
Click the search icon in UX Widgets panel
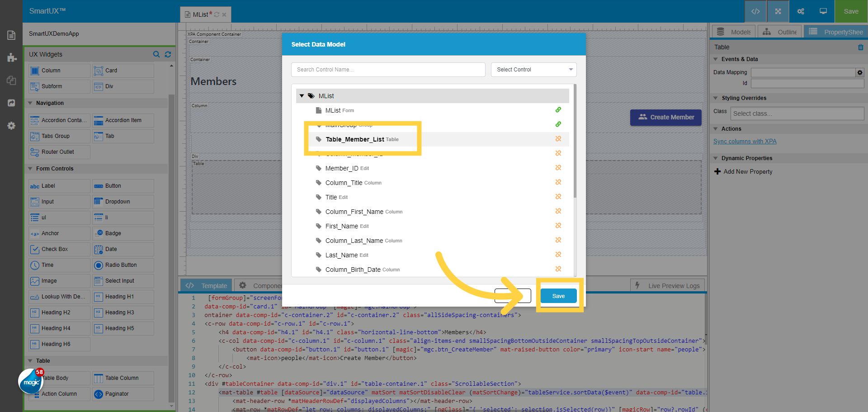[x=156, y=54]
